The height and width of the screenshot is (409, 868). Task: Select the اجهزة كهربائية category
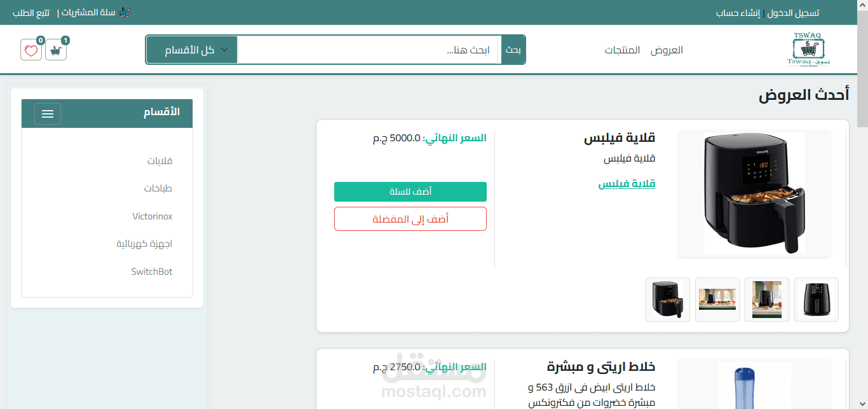(144, 244)
